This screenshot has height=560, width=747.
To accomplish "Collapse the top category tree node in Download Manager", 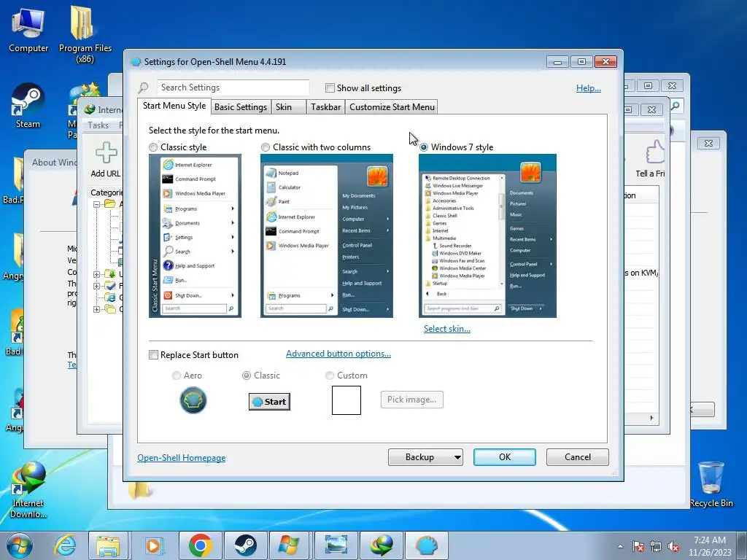I will pos(96,204).
